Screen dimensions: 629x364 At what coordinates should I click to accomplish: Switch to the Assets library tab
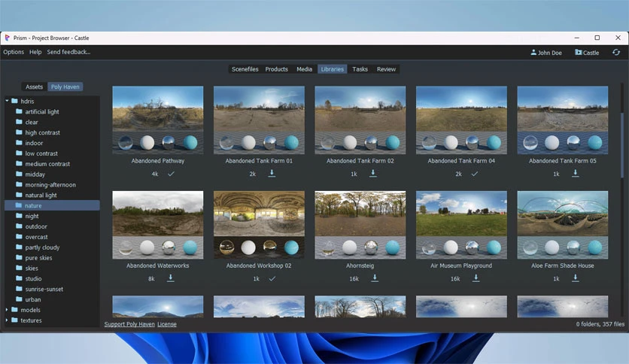[34, 86]
